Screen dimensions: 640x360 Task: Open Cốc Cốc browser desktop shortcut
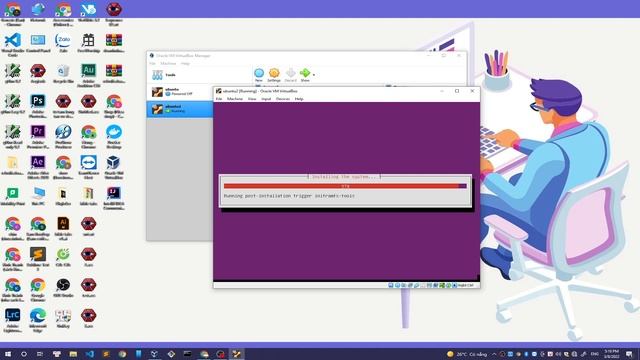pyautogui.click(x=63, y=258)
